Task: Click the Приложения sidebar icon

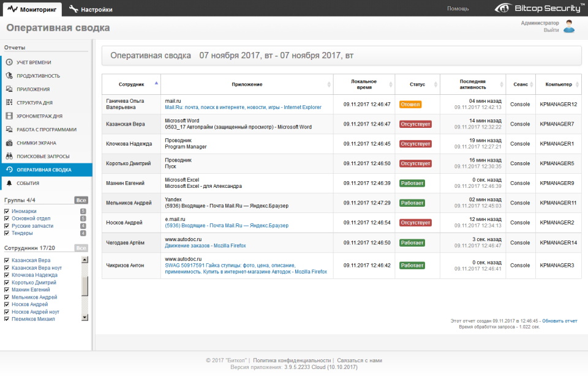Action: (x=9, y=89)
